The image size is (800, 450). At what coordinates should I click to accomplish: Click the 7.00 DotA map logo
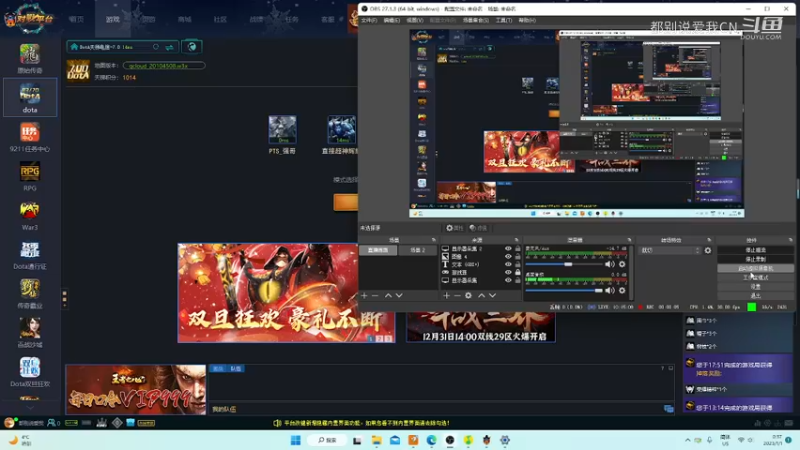78,71
